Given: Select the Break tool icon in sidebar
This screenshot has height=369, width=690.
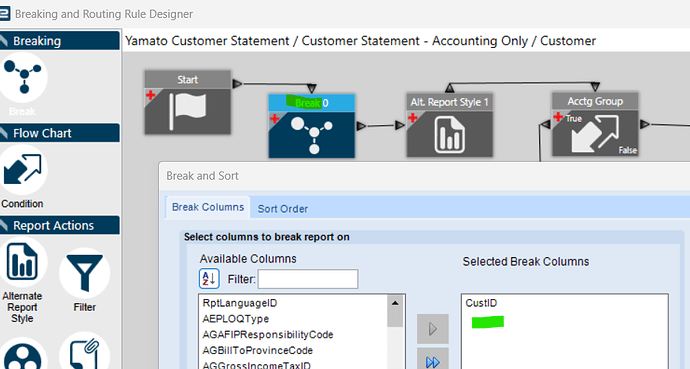Looking at the screenshot, I should 23,77.
